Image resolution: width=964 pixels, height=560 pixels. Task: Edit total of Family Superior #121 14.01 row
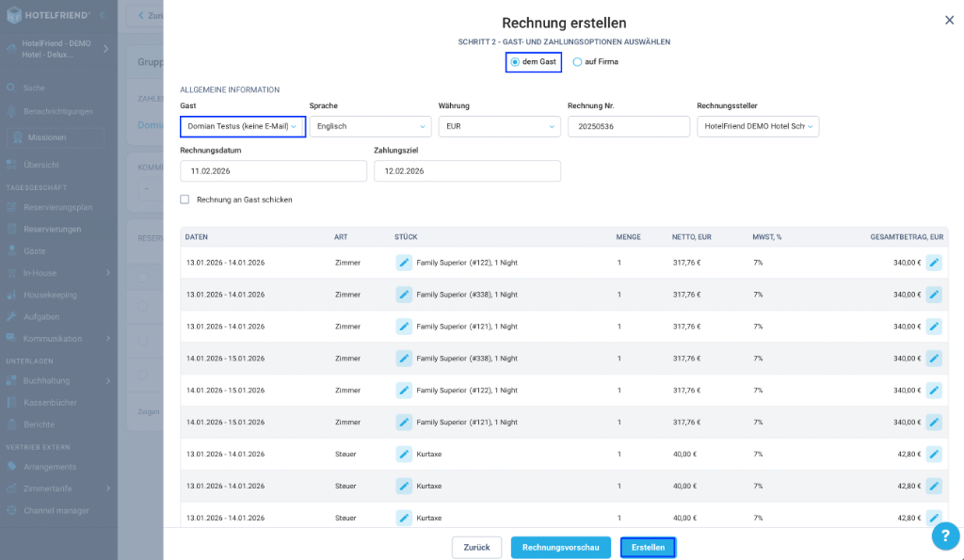[934, 423]
